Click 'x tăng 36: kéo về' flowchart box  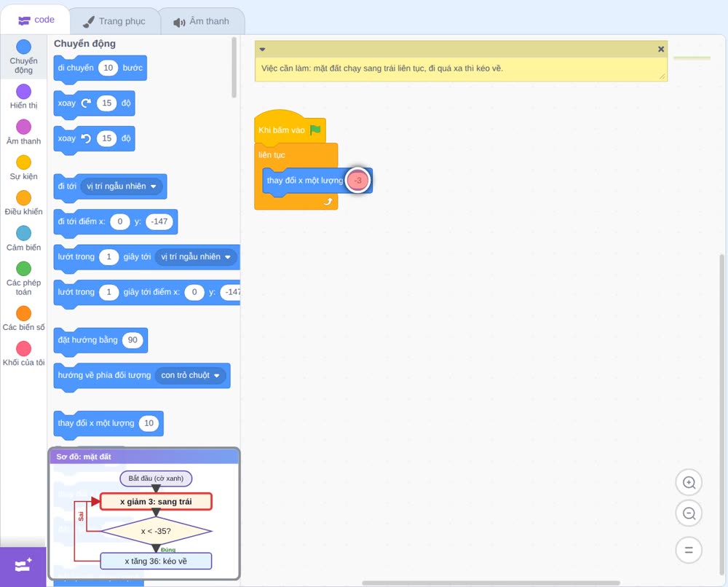(x=156, y=561)
